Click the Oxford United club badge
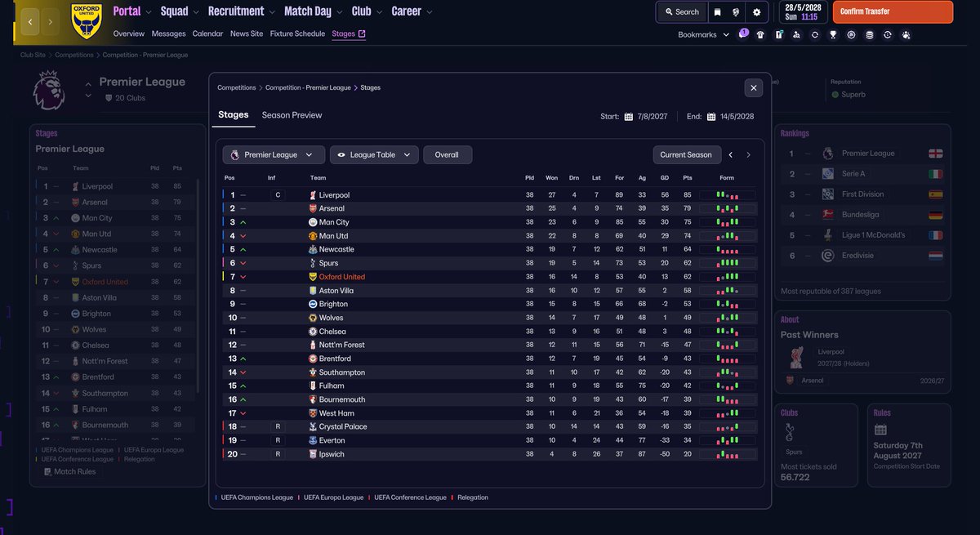980x535 pixels. click(x=86, y=22)
